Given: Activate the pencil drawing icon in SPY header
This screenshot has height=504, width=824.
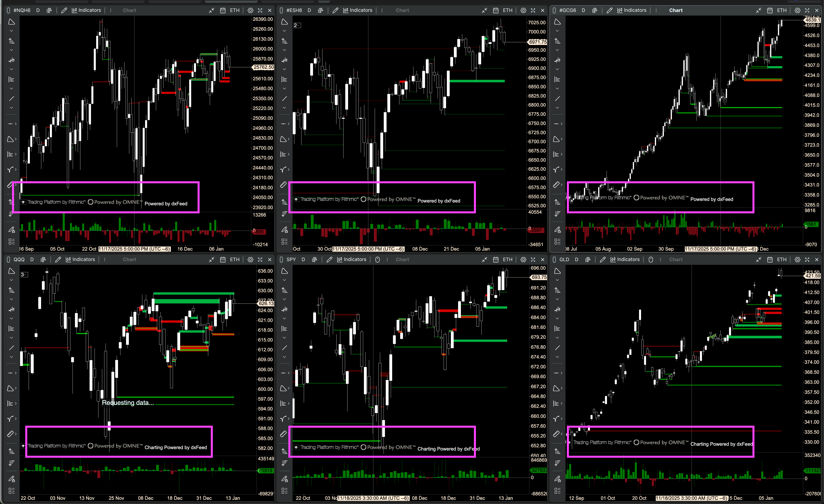Looking at the screenshot, I should click(x=329, y=260).
